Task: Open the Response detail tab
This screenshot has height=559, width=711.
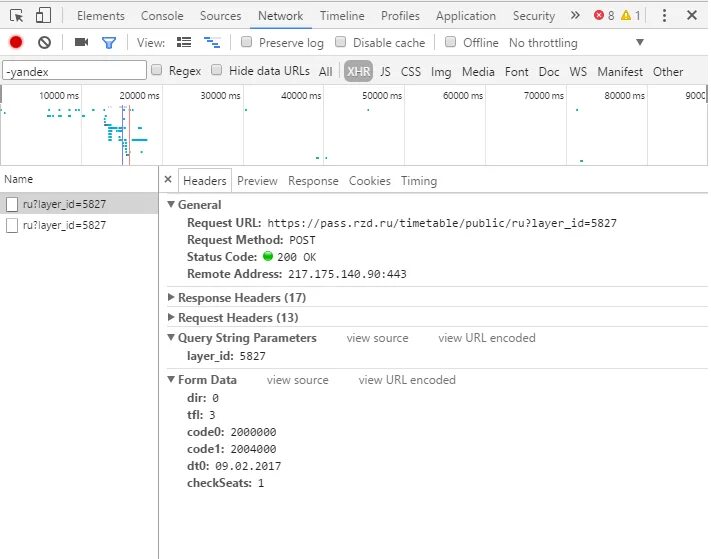Action: (313, 181)
